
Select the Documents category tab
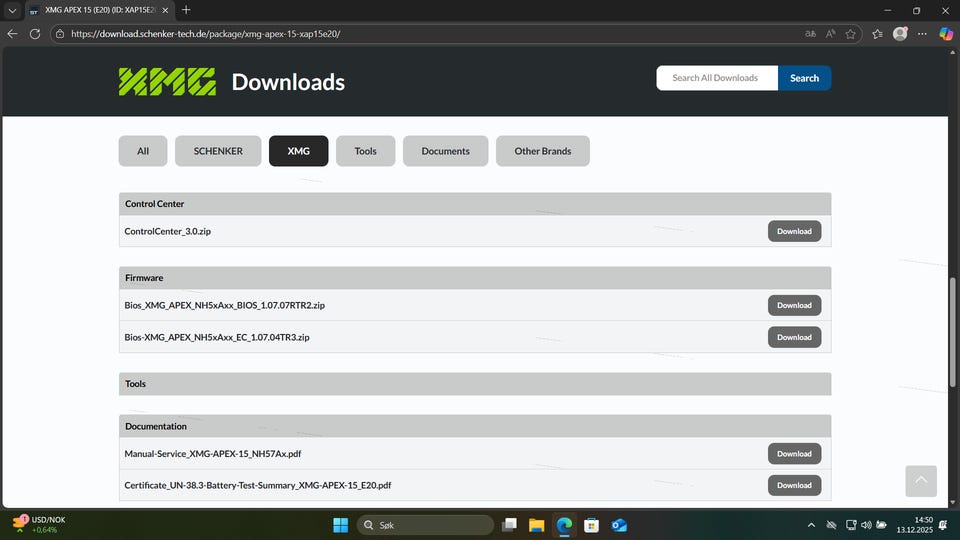point(446,151)
